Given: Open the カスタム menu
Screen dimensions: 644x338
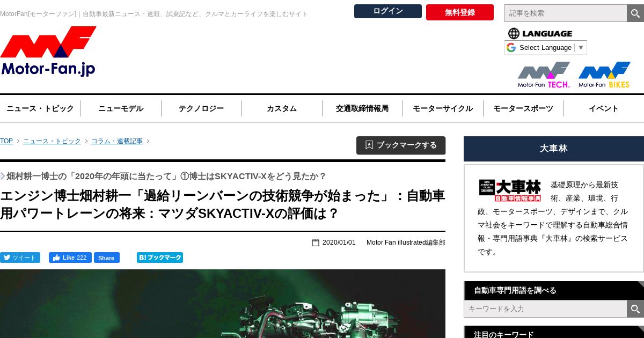Looking at the screenshot, I should [x=282, y=108].
